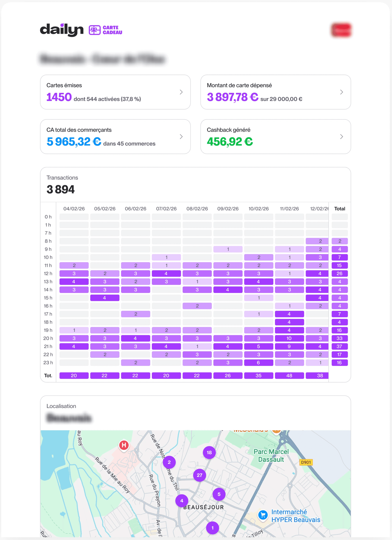
Task: Click the dailyn logo
Action: [62, 30]
